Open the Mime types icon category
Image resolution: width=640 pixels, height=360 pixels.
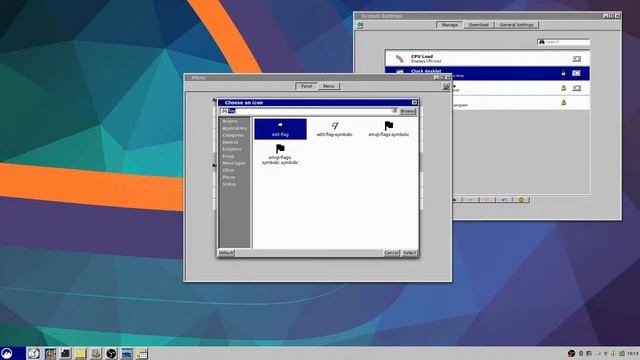[x=234, y=163]
